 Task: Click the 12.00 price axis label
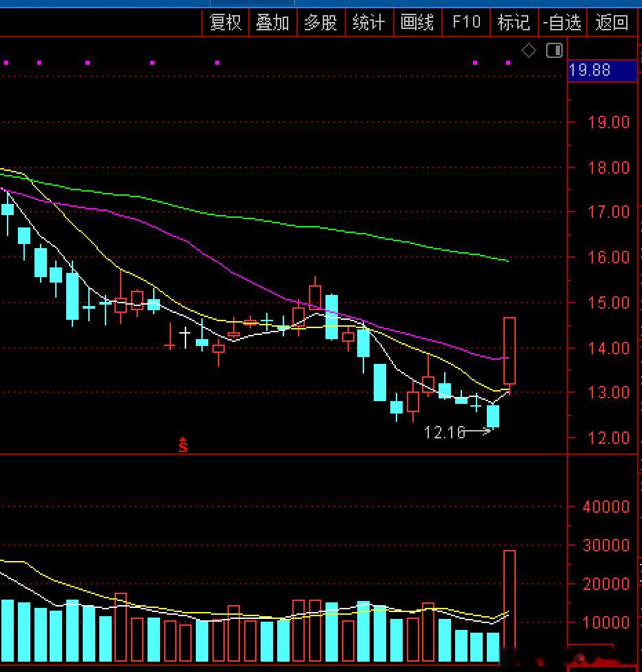(608, 438)
